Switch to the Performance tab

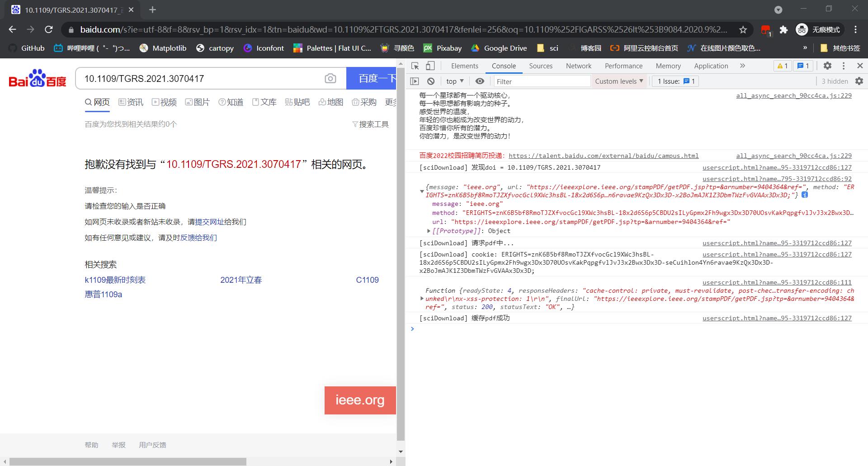click(x=623, y=66)
